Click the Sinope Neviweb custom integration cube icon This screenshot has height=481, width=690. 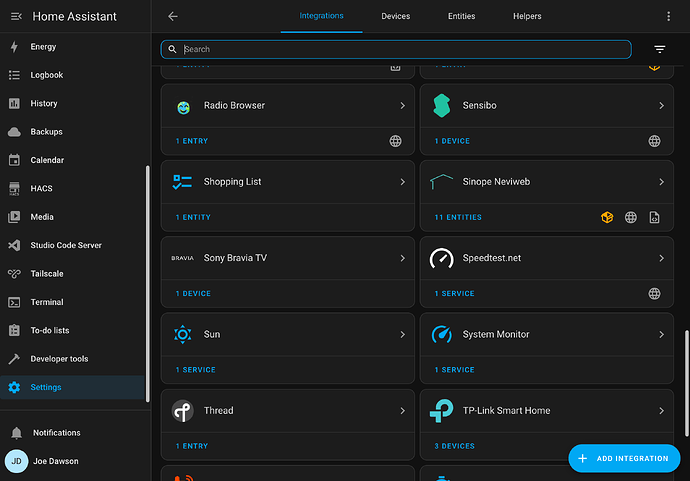(607, 217)
